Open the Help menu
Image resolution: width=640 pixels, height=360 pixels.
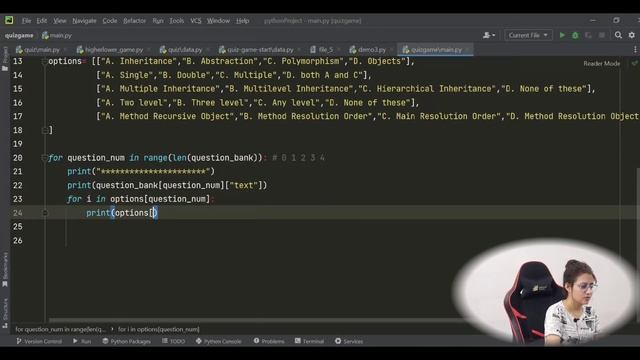pyautogui.click(x=242, y=20)
